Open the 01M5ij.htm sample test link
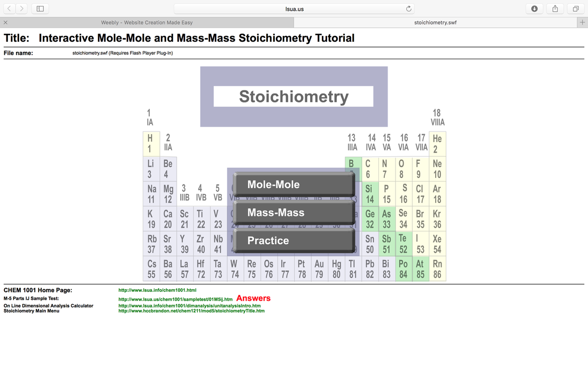588x367 pixels. 175,299
